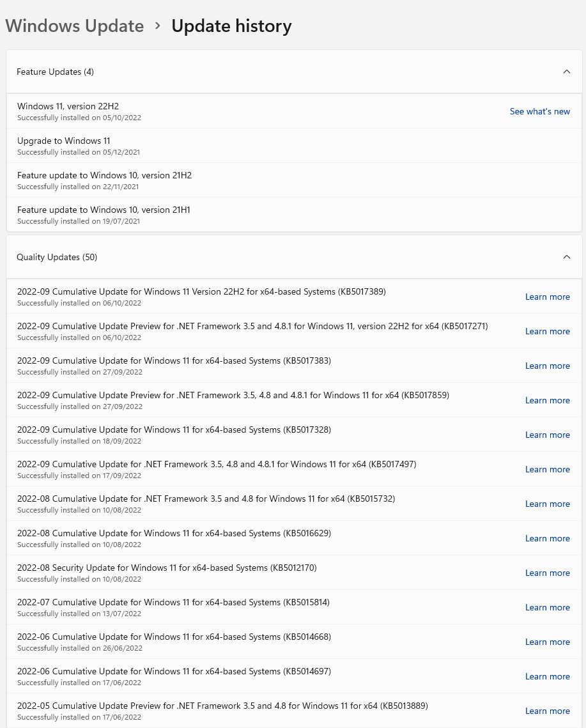Open Learn more for KB5017859 preview update
This screenshot has height=728, width=586.
coord(547,399)
